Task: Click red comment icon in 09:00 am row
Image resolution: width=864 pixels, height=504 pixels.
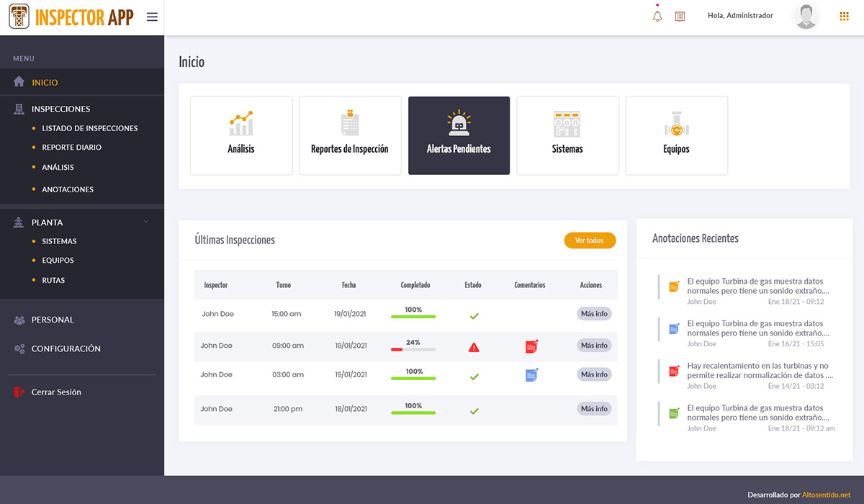Action: 531,346
